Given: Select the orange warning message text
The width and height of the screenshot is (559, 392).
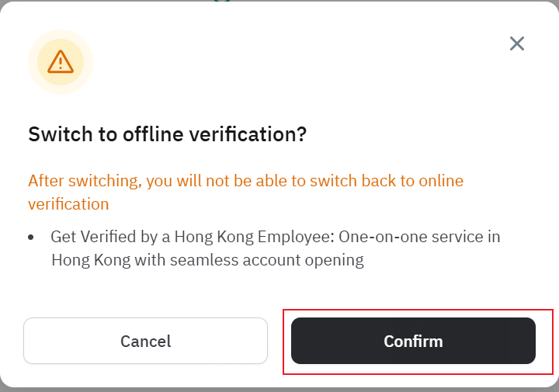Looking at the screenshot, I should (x=245, y=192).
